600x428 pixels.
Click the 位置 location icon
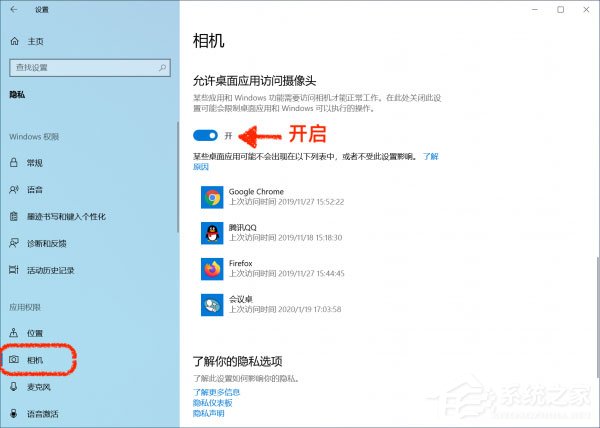[14, 333]
